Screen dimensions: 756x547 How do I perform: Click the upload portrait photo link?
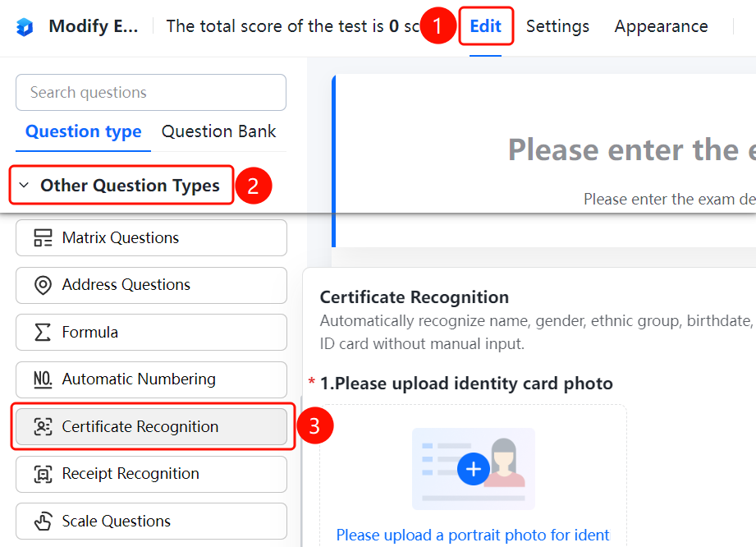[x=473, y=535]
